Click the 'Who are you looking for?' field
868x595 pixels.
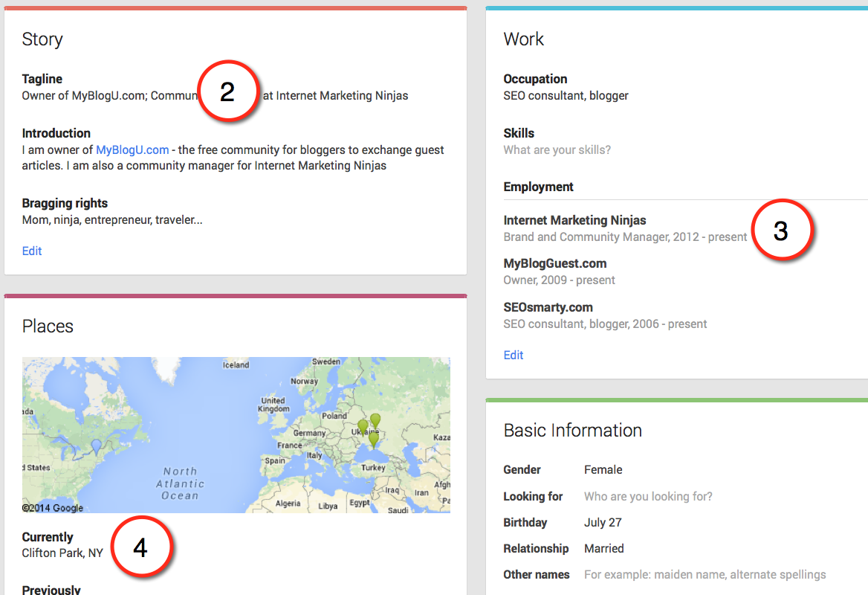point(648,496)
